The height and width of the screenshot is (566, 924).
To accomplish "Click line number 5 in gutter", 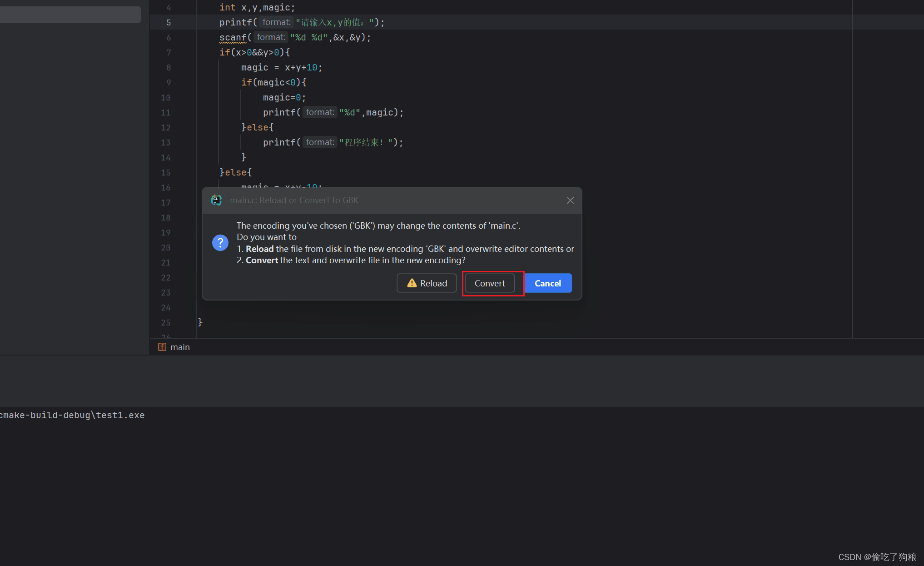I will [169, 22].
